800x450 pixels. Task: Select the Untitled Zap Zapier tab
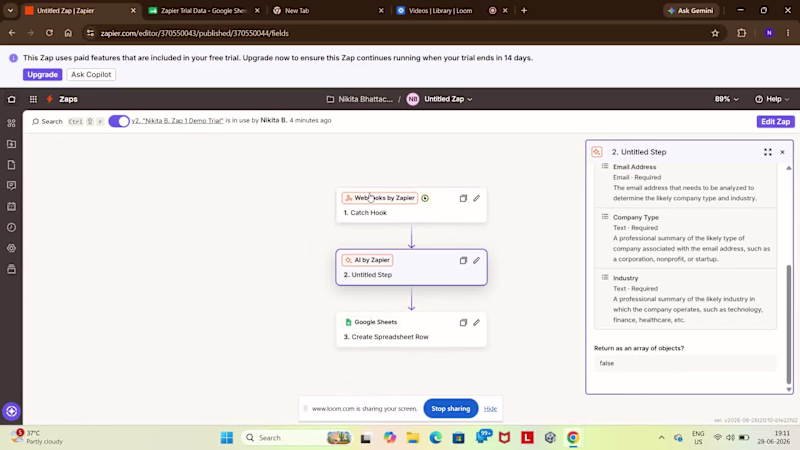tap(65, 10)
